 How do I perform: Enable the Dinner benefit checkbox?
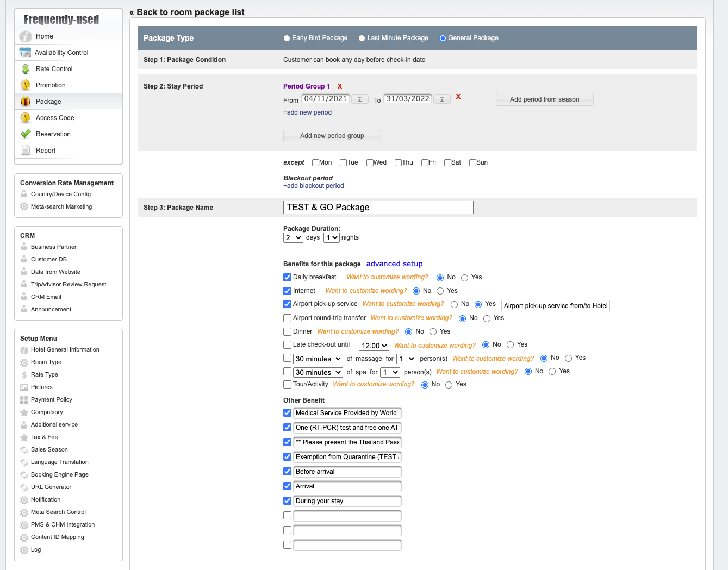click(x=287, y=331)
